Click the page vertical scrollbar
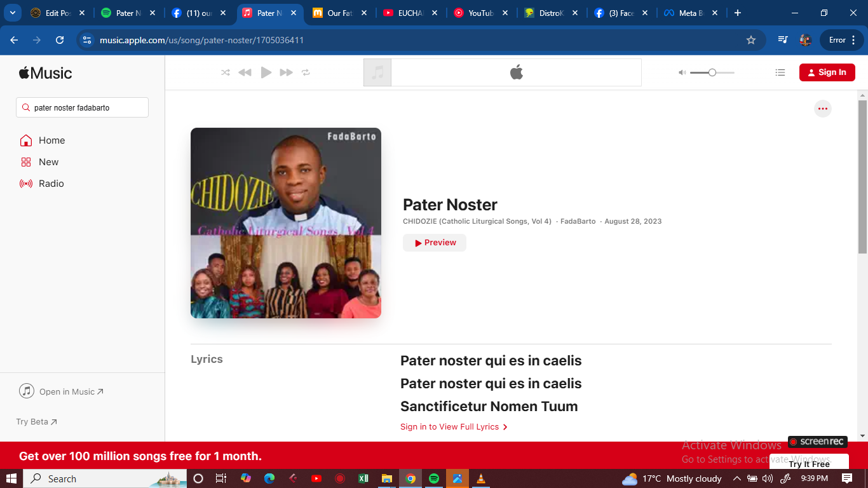Screen dimensions: 868x488 pyautogui.click(x=862, y=177)
